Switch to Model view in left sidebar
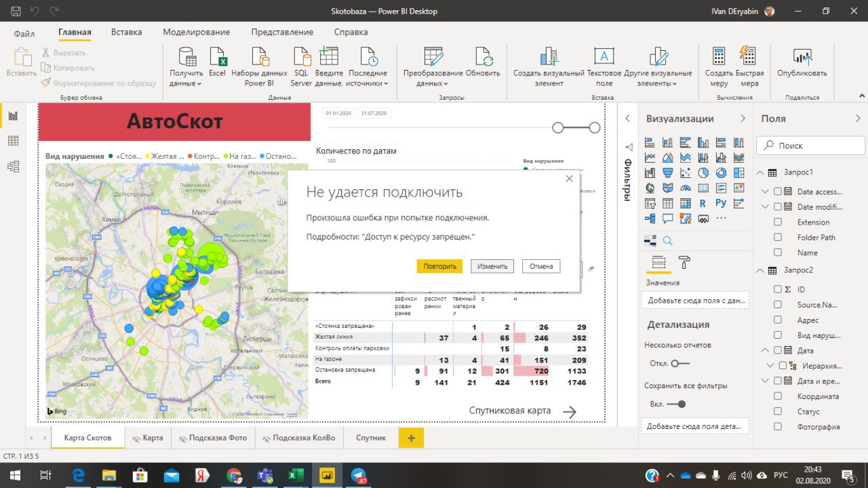This screenshot has width=868, height=488. click(13, 166)
